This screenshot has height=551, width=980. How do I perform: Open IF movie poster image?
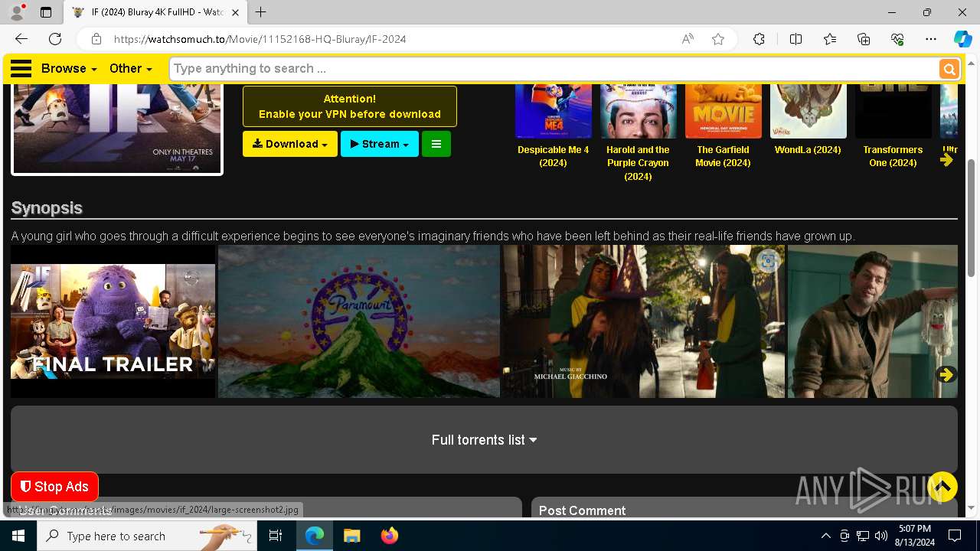click(x=117, y=129)
